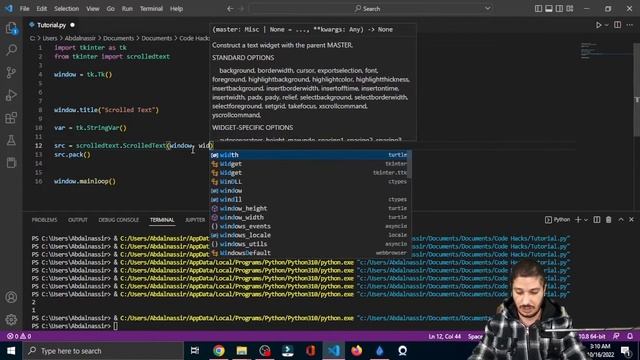Close the terminal panel
This screenshot has height=360, width=640.
pyautogui.click(x=631, y=220)
